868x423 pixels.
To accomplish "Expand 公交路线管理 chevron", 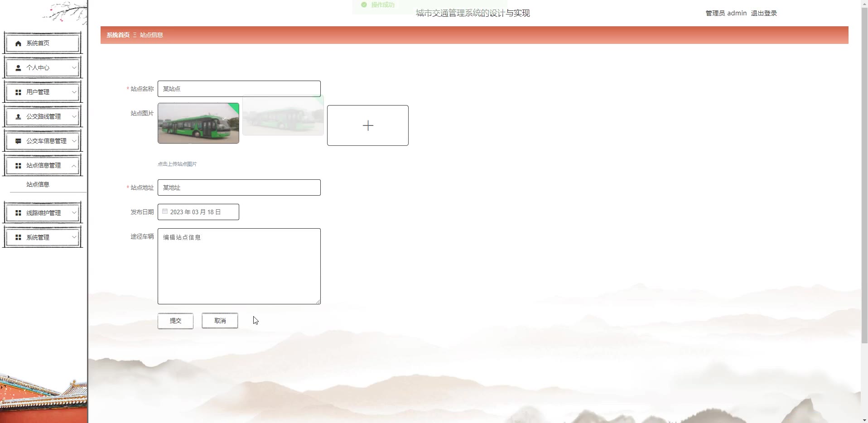I will 74,116.
